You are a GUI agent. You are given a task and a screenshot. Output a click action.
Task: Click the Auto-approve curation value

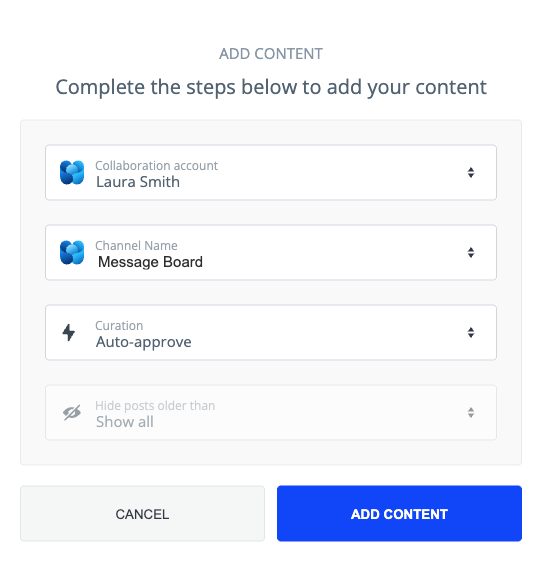[143, 342]
